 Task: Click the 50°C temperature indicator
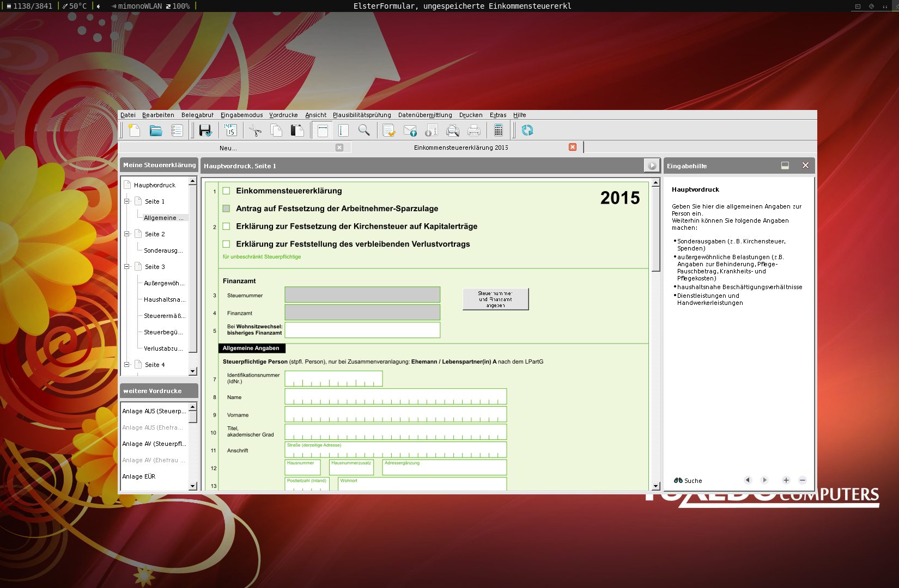point(75,6)
